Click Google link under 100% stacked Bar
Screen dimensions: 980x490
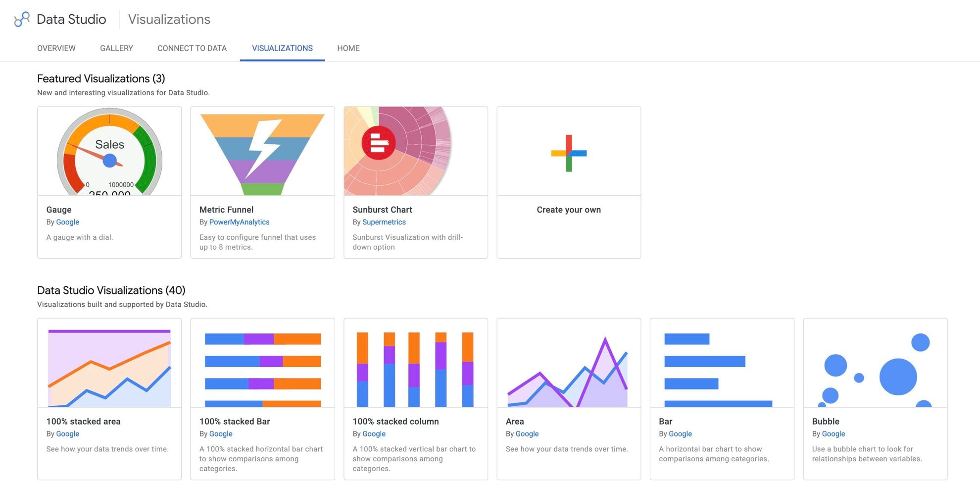pyautogui.click(x=220, y=434)
